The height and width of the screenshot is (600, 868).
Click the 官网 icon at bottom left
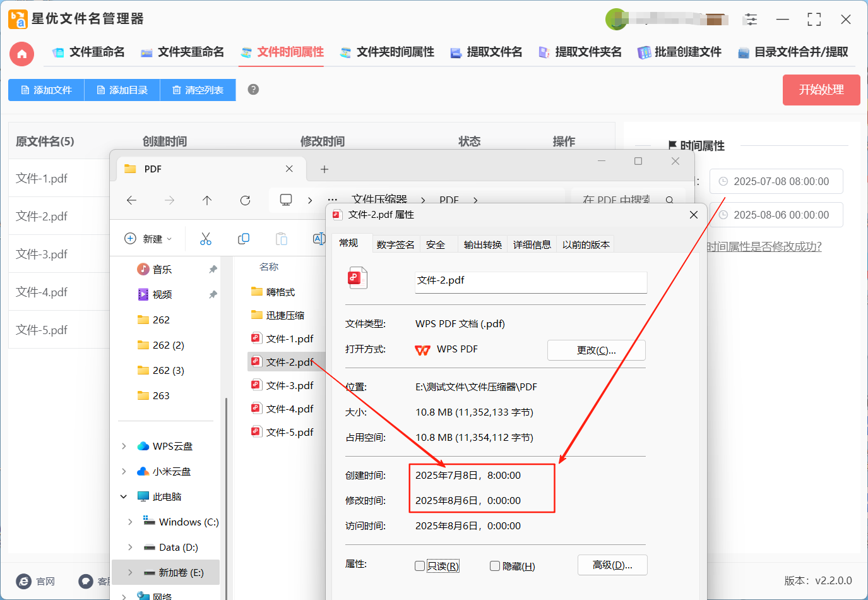(x=24, y=581)
